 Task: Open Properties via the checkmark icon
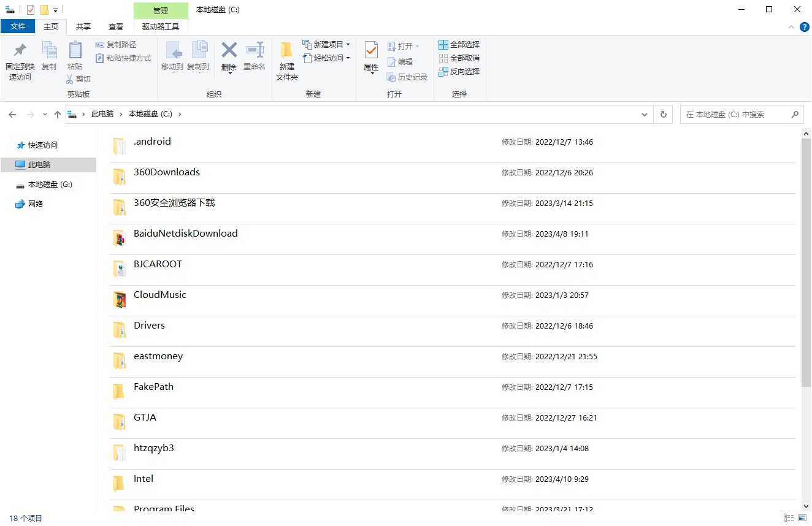click(371, 50)
